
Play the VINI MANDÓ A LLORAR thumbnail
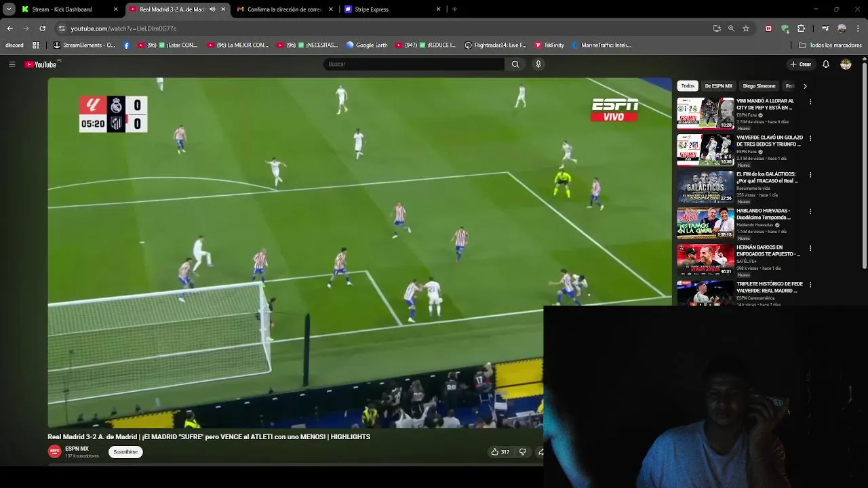tap(705, 113)
